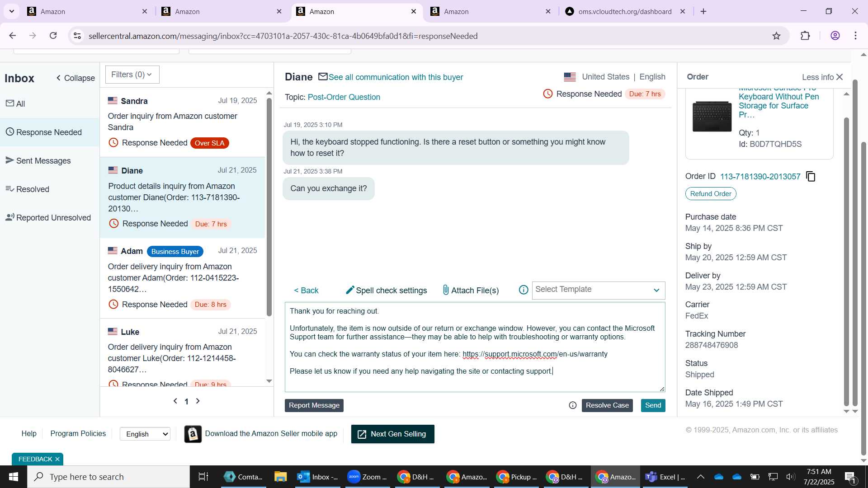This screenshot has height=488, width=868.
Task: Open the Zoom taskbar app
Action: click(x=367, y=477)
